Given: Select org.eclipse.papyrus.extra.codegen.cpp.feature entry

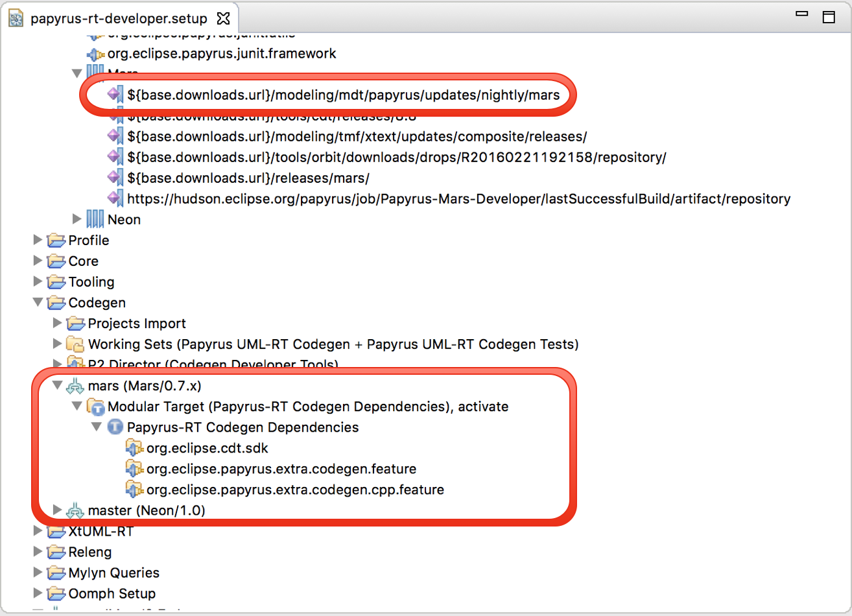Looking at the screenshot, I should (295, 490).
